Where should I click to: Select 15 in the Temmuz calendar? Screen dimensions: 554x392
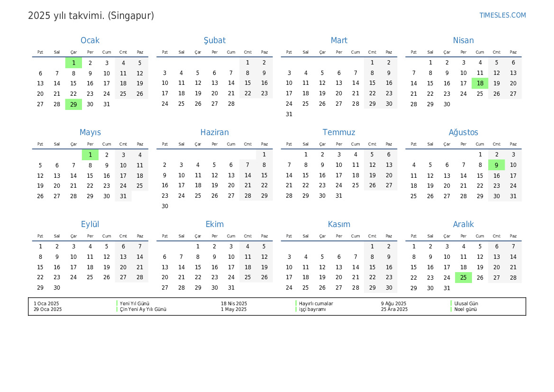coord(306,175)
